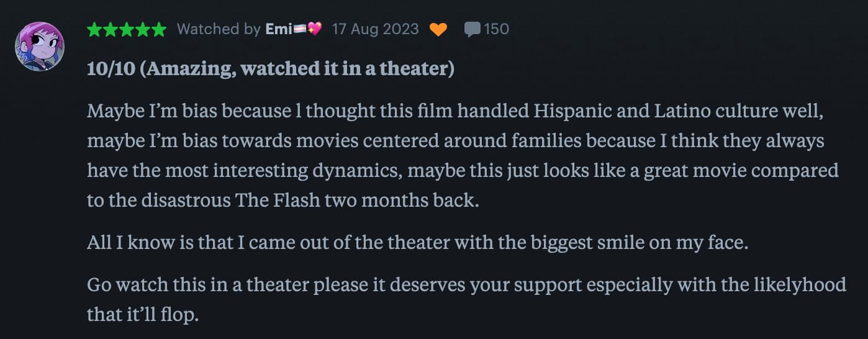Click the orange heart like icon
The height and width of the screenshot is (339, 868).
(438, 29)
